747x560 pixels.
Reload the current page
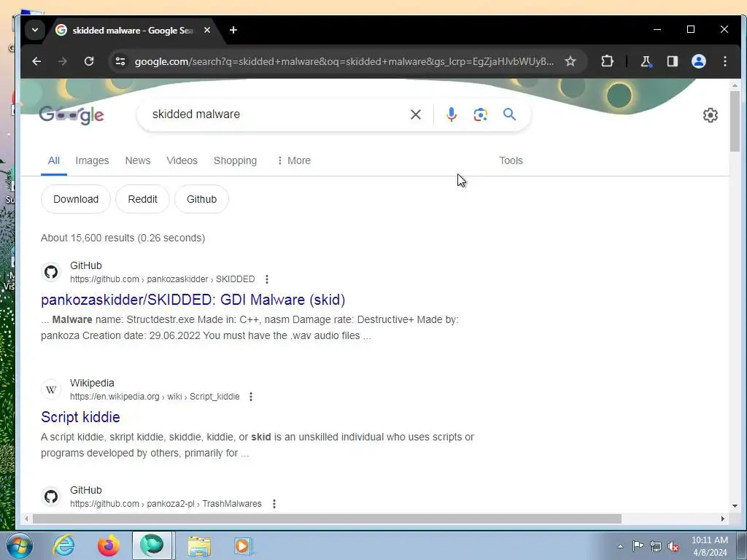point(88,61)
